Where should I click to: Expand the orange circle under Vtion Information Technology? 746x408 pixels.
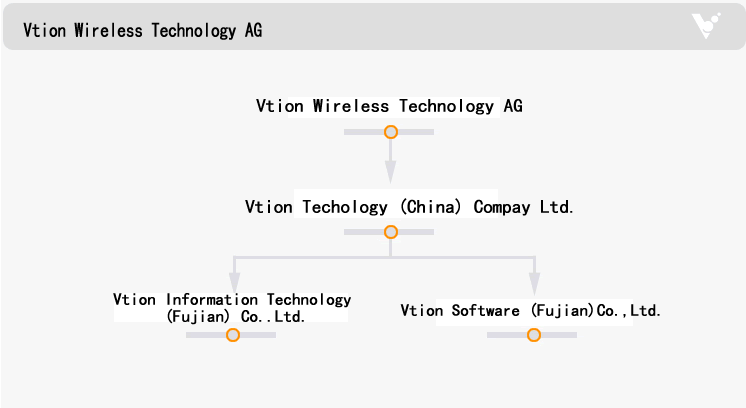tap(233, 335)
